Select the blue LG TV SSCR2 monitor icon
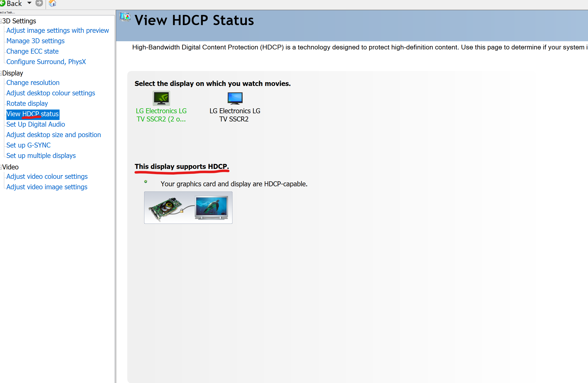This screenshot has width=588, height=383. 235,98
